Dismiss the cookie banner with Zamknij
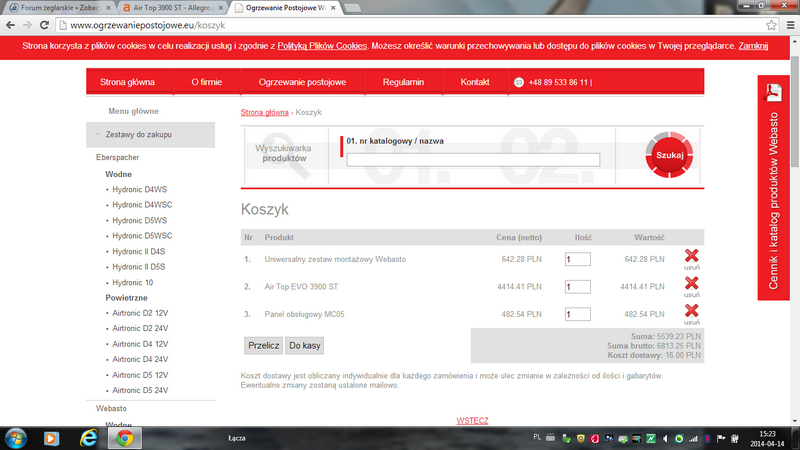This screenshot has height=450, width=800. pos(753,46)
